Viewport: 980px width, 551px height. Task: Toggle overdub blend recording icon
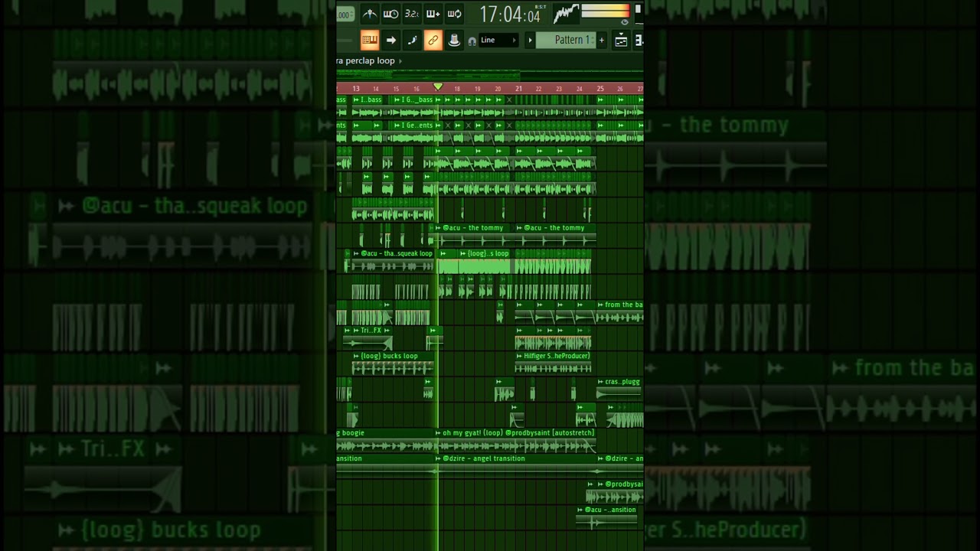pos(433,14)
